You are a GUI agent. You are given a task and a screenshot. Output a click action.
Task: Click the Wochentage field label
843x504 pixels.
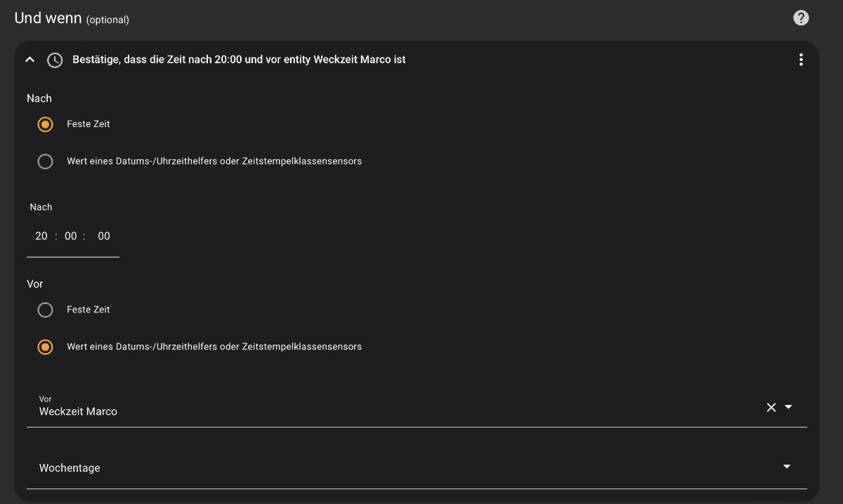(70, 468)
